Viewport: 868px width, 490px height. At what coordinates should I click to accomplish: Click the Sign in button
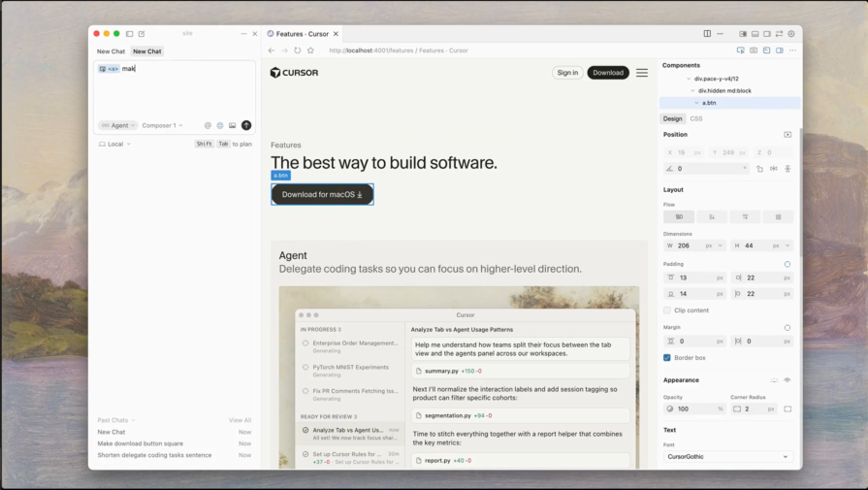567,73
